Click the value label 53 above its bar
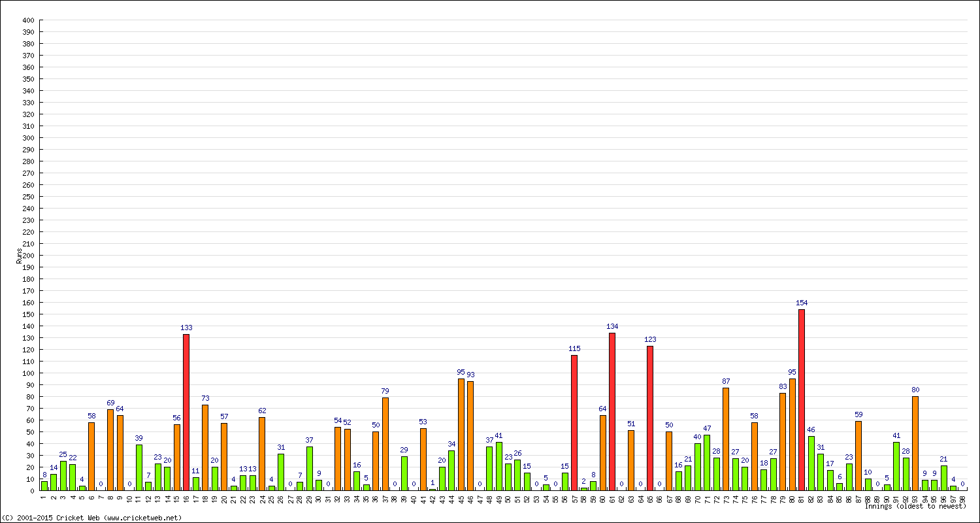 (x=423, y=422)
